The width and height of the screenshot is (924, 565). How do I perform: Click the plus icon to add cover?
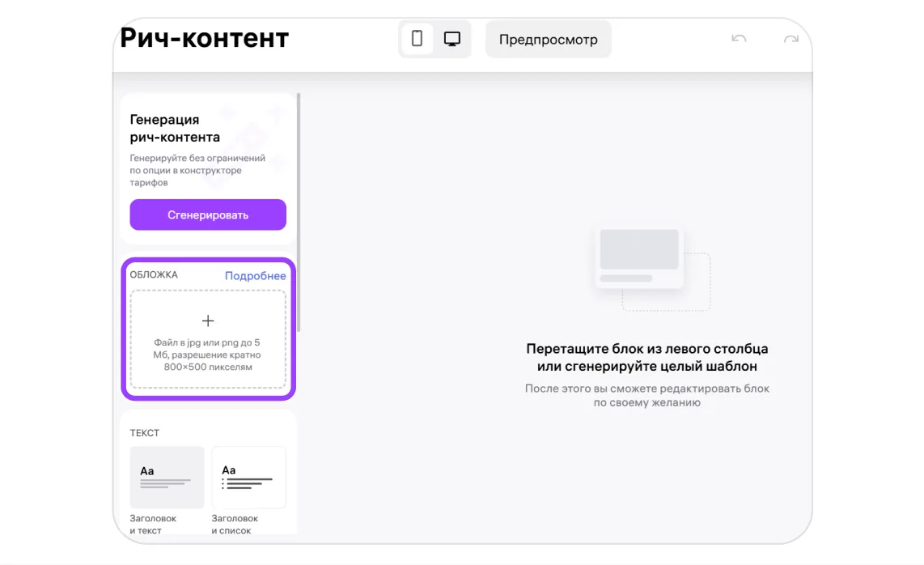(208, 321)
